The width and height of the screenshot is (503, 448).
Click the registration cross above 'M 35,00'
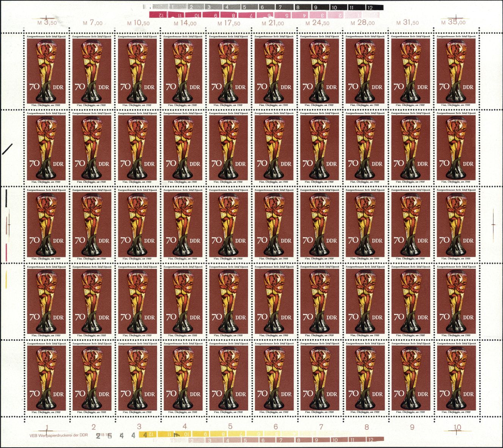pyautogui.click(x=456, y=17)
